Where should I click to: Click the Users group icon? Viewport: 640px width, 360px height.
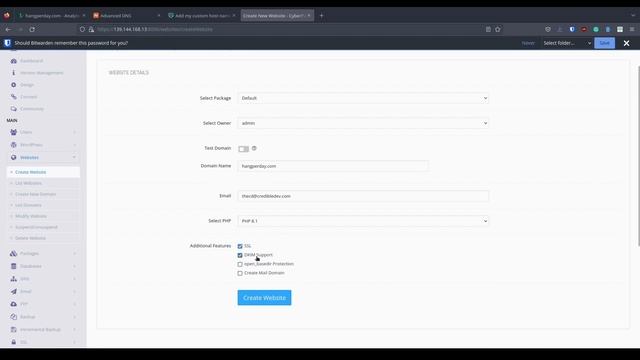(x=13, y=132)
